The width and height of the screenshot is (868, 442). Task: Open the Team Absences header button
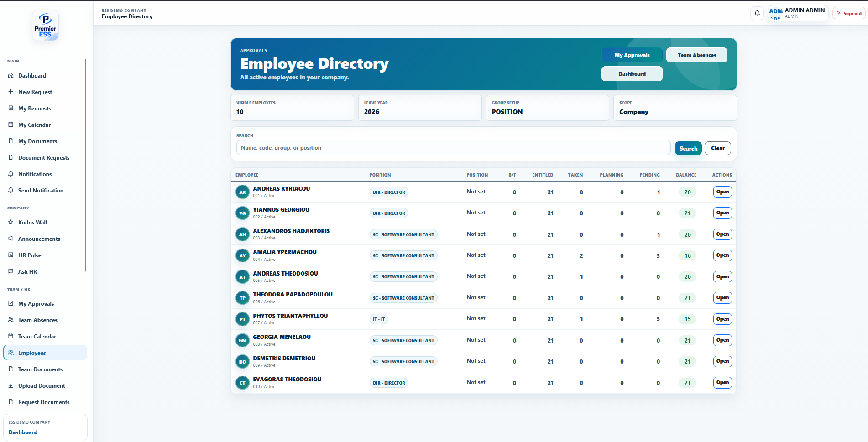pyautogui.click(x=696, y=55)
